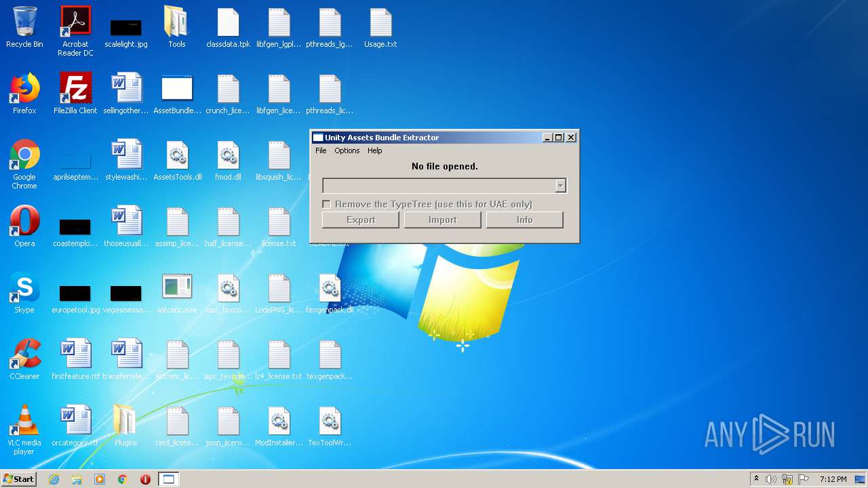Select the CCleaner desktop shortcut
The image size is (868, 488).
[24, 359]
